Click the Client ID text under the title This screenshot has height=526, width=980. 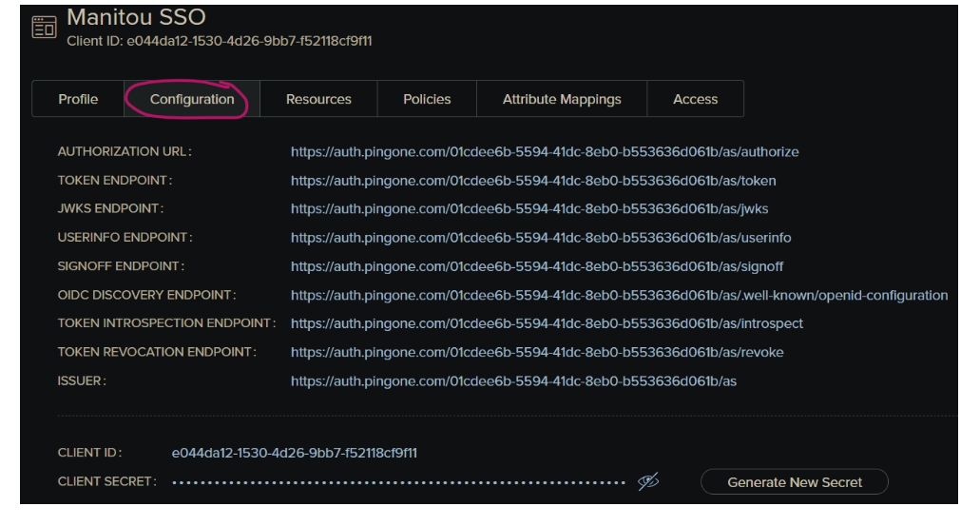click(x=220, y=41)
